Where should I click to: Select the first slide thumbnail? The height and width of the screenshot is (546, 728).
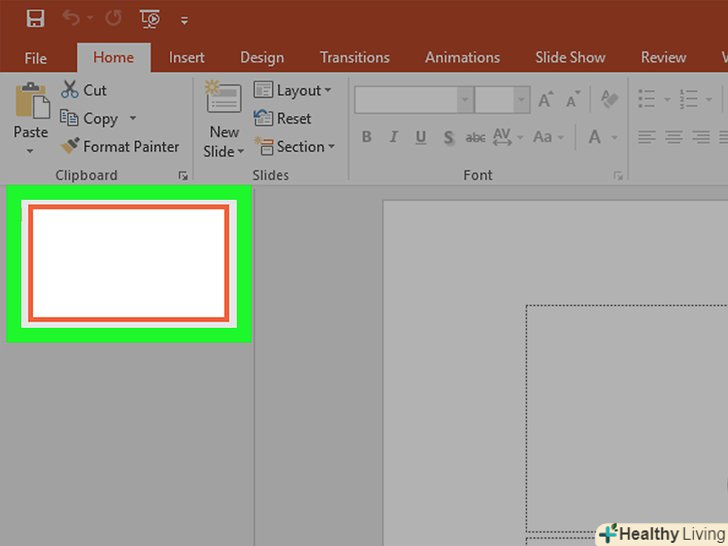pos(128,264)
